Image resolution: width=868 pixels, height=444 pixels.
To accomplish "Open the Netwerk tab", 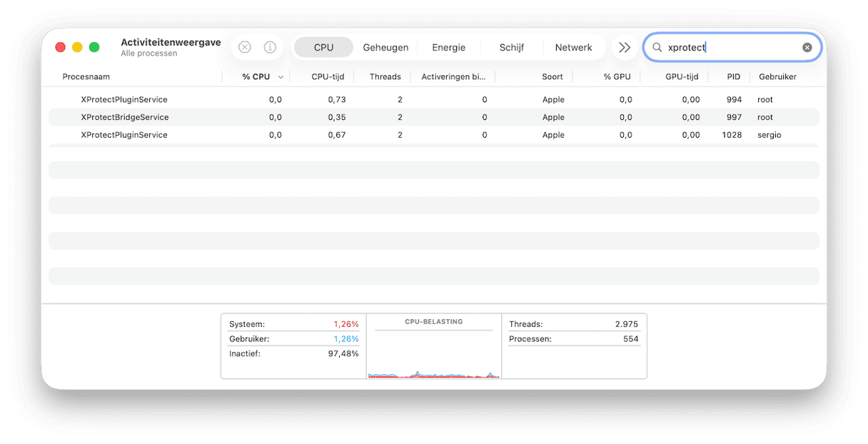I will (x=573, y=47).
